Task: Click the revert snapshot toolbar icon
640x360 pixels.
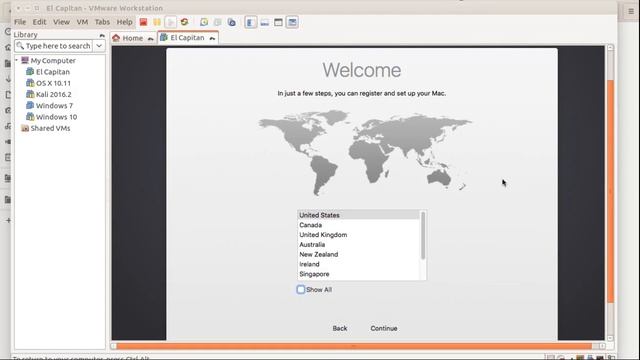Action: point(218,22)
